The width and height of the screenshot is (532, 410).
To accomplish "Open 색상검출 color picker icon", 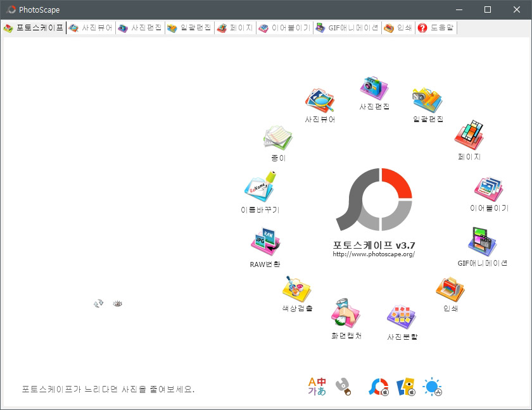I will tap(297, 289).
